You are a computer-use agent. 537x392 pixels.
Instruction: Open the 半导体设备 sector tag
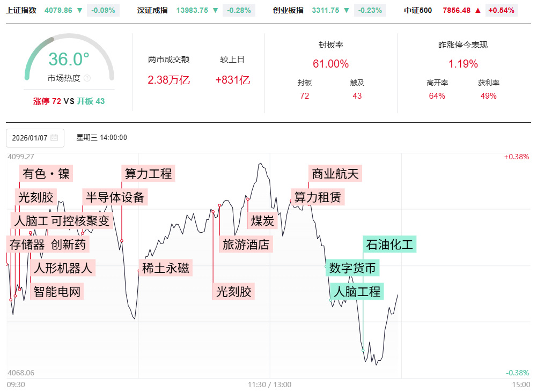[x=115, y=197]
